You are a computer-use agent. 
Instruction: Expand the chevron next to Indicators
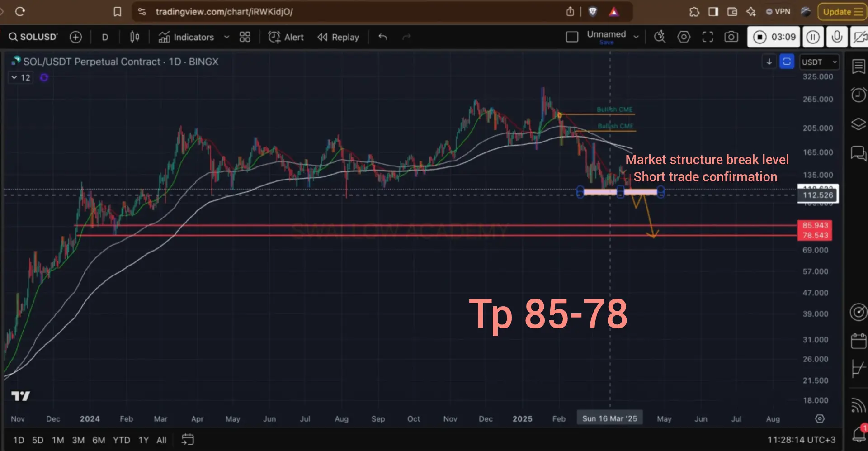(226, 37)
